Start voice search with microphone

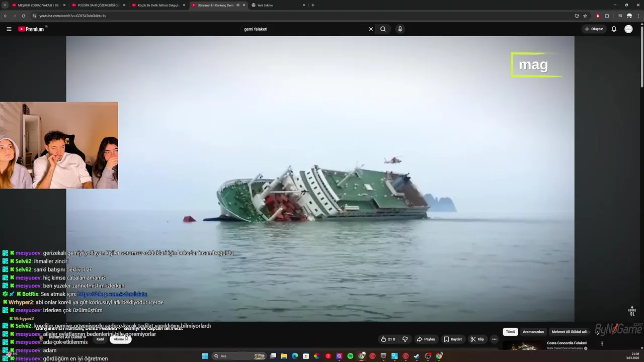[400, 29]
